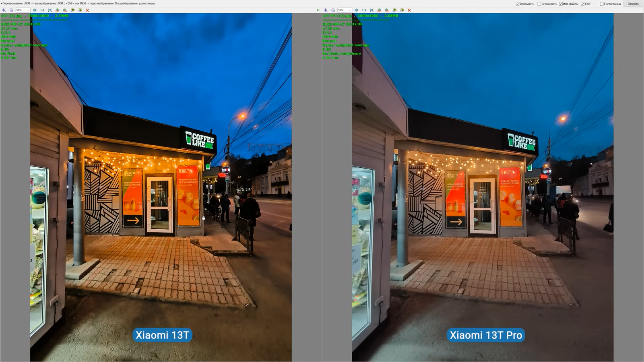The height and width of the screenshot is (362, 644).
Task: Uncheck the Вписывать checkbox
Action: coord(518,4)
